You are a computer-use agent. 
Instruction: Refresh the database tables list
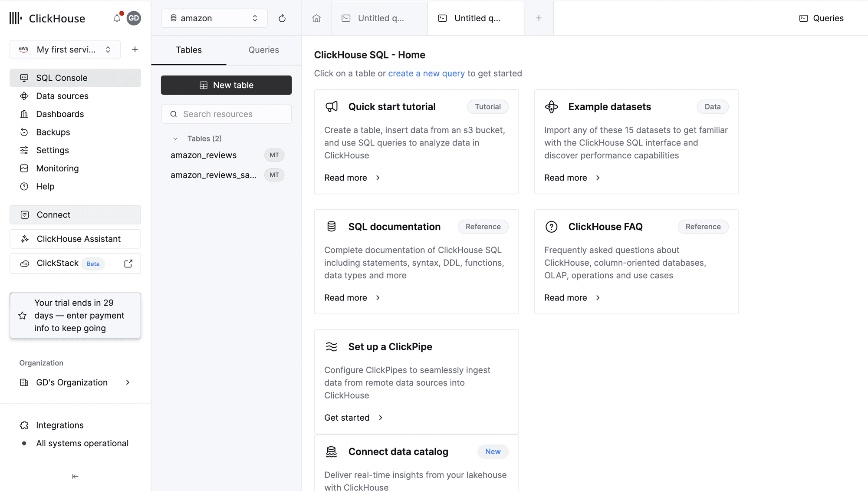pos(282,18)
